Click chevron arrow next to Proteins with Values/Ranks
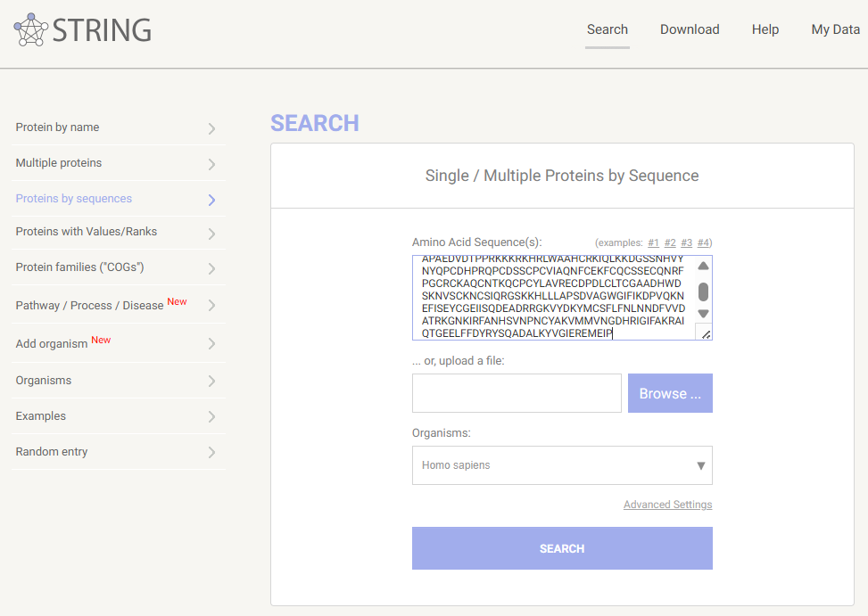This screenshot has height=616, width=868. pos(211,234)
